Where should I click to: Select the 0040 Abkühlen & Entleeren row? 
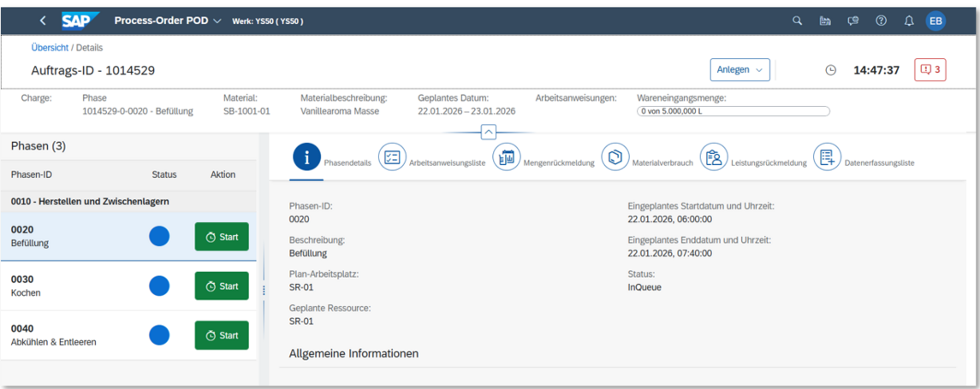(x=128, y=335)
